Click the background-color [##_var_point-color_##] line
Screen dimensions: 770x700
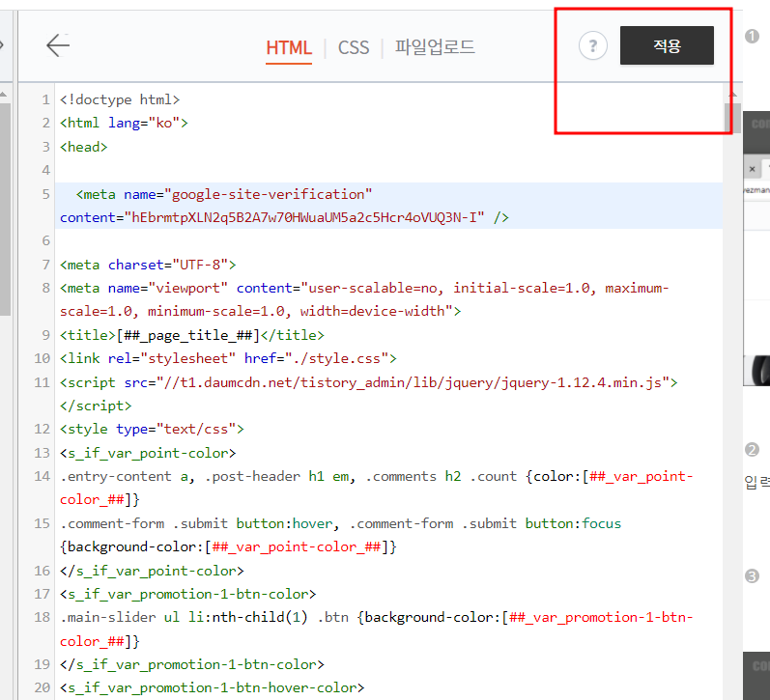click(x=228, y=546)
